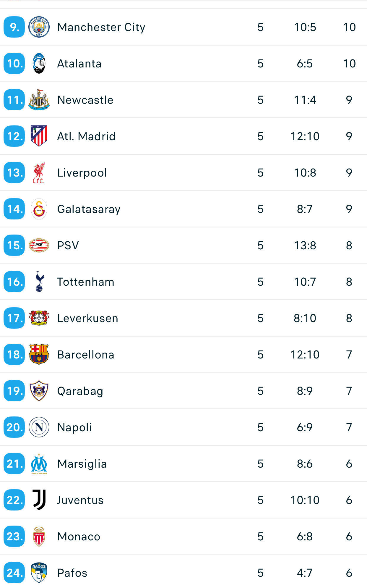The image size is (367, 588).
Task: Click the Atl. Madrid badge
Action: pos(39,136)
